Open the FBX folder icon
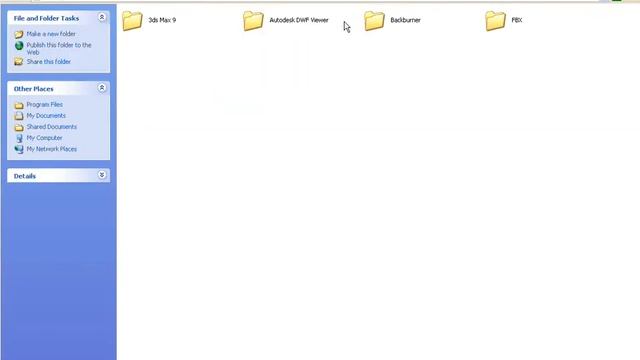 [495, 20]
